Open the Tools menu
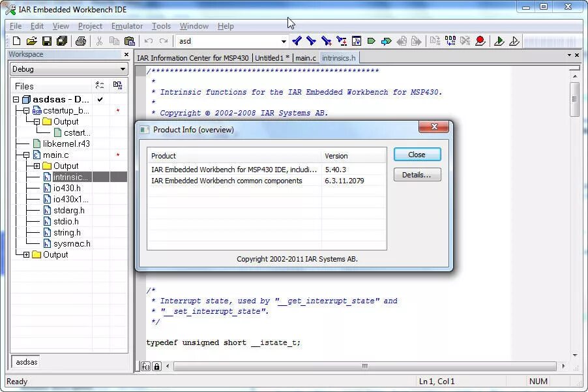 click(x=161, y=26)
